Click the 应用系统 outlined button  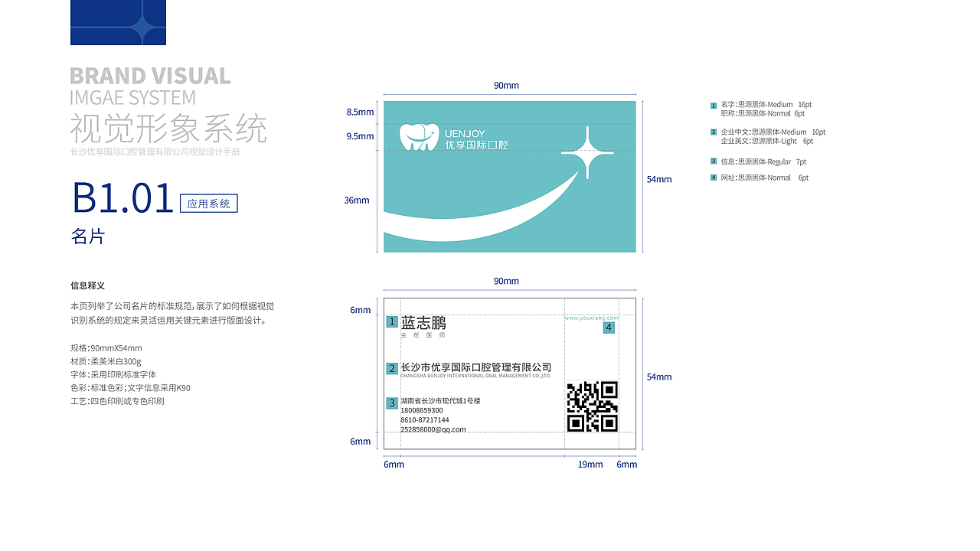(208, 203)
